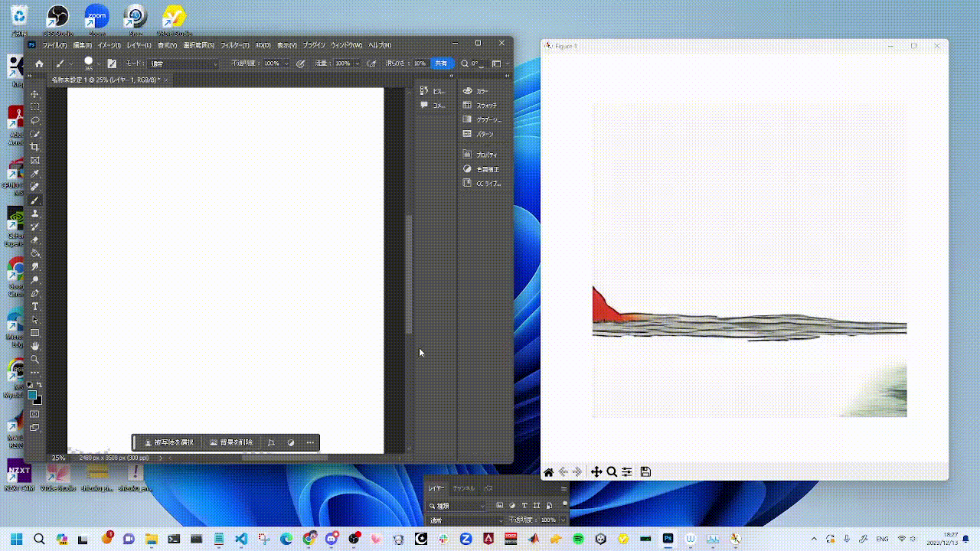Toggle type layer filter in Layers panel
Image resolution: width=980 pixels, height=551 pixels.
(524, 506)
